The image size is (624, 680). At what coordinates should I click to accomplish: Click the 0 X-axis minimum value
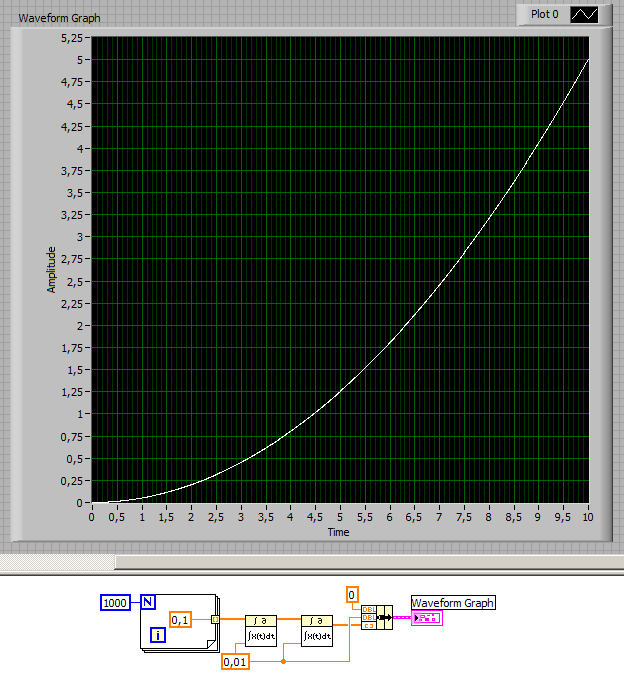(x=91, y=517)
